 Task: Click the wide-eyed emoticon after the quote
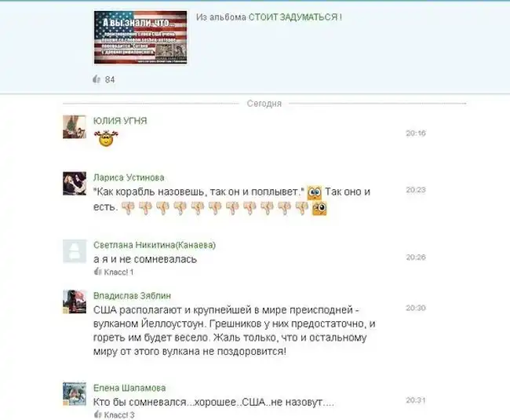coord(314,192)
